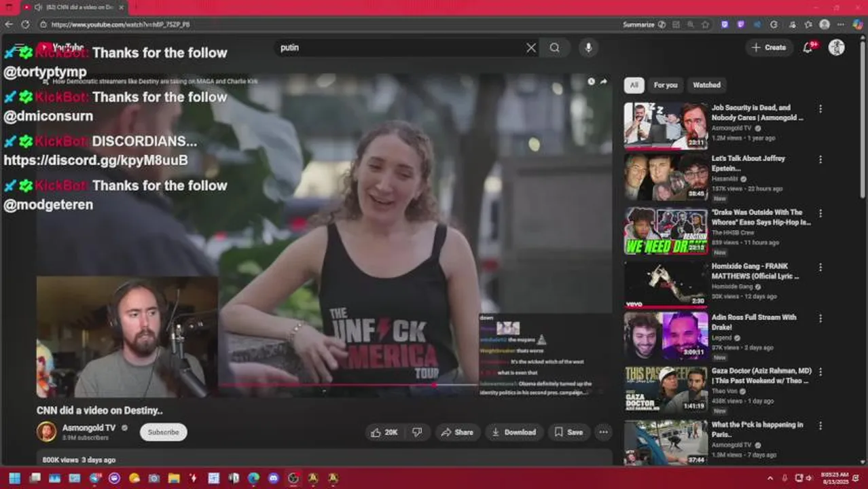Open the browser profile avatar
Image resolution: width=868 pixels, height=489 pixels.
[x=825, y=24]
